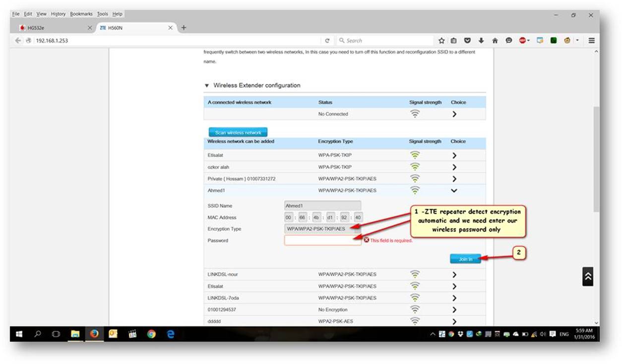Expand the Etisalat WPA/WPA2-PSK-TKIP/AES network row
This screenshot has height=364, width=622.
coord(454,286)
